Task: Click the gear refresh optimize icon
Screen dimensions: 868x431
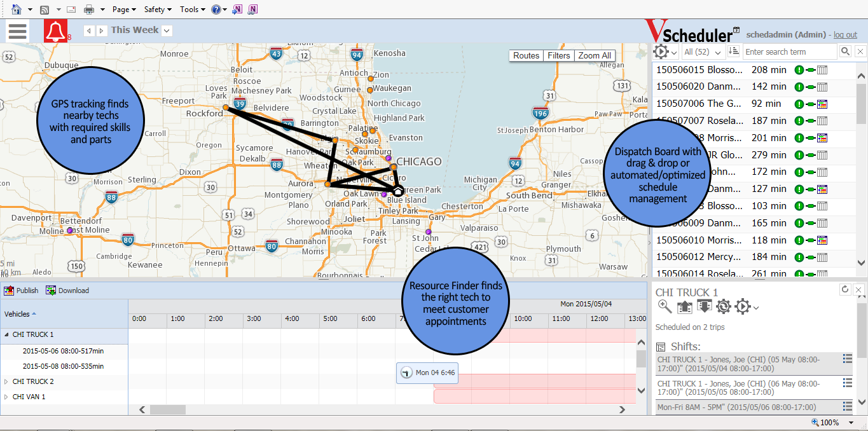Action: click(723, 307)
